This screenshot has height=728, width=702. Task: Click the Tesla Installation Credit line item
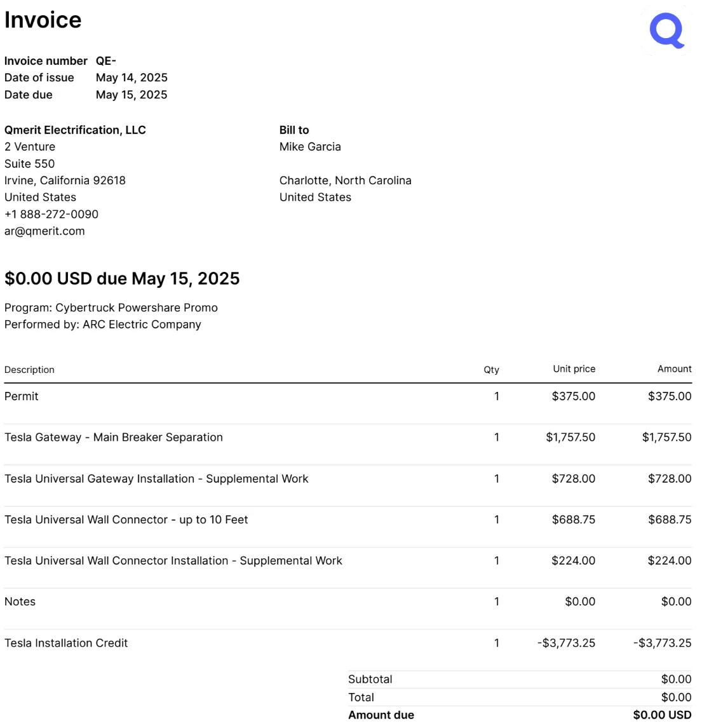[66, 643]
